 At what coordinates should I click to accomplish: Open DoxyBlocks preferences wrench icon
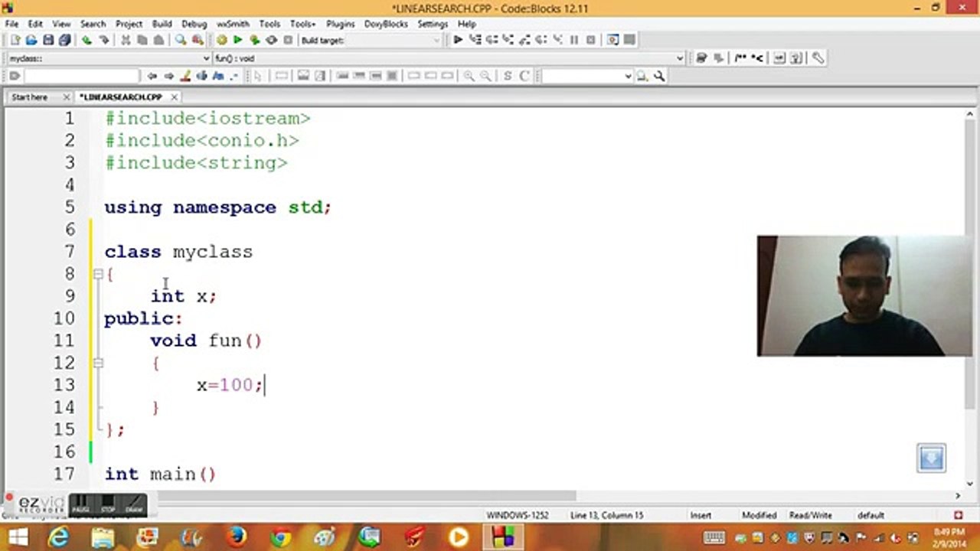[818, 58]
